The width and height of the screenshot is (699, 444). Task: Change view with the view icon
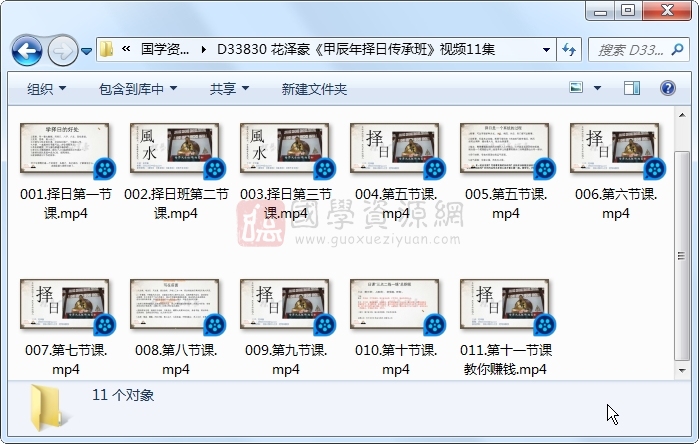(576, 87)
